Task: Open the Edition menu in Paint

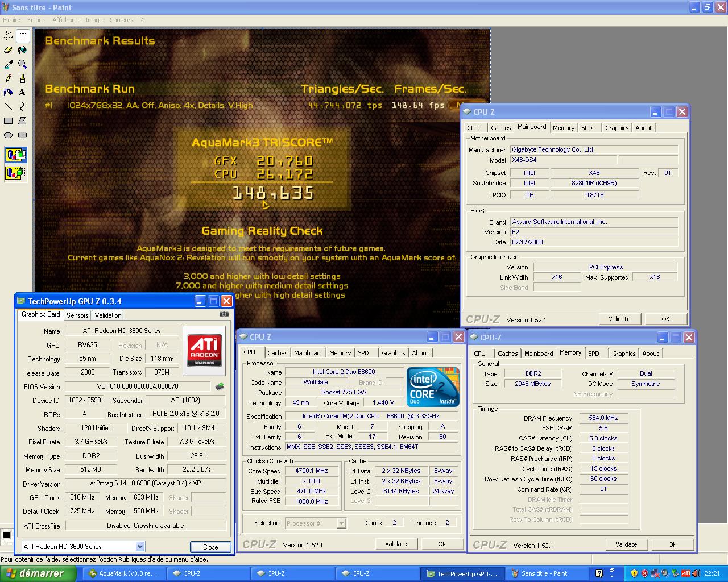Action: (x=36, y=20)
